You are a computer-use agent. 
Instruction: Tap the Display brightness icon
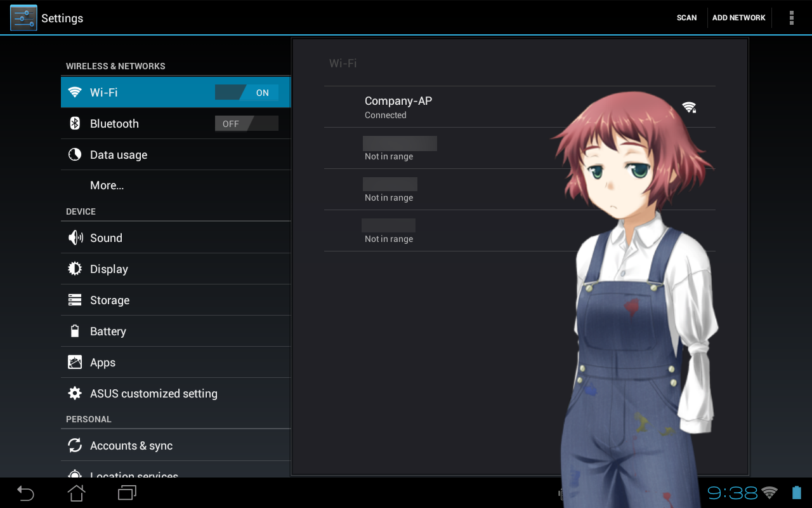75,269
